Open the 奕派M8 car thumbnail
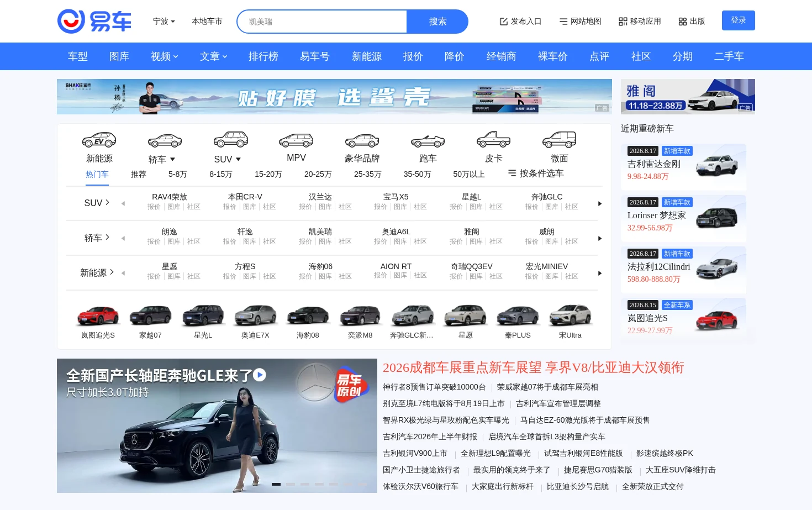 click(x=360, y=315)
